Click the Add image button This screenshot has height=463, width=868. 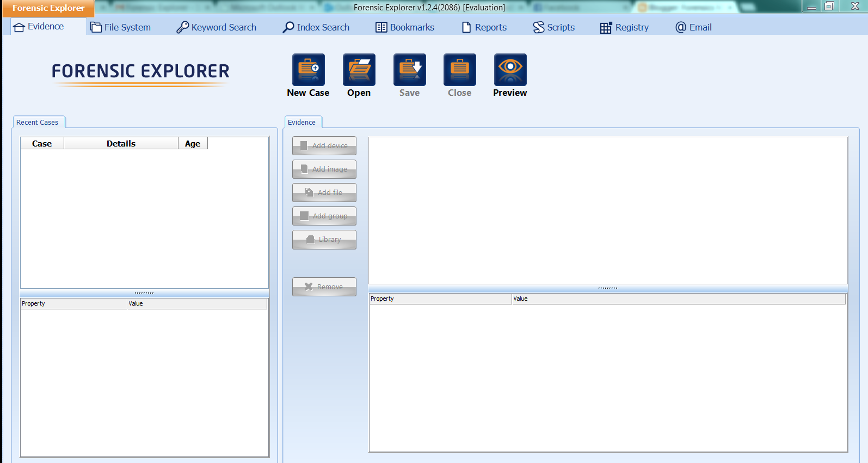[x=324, y=169]
